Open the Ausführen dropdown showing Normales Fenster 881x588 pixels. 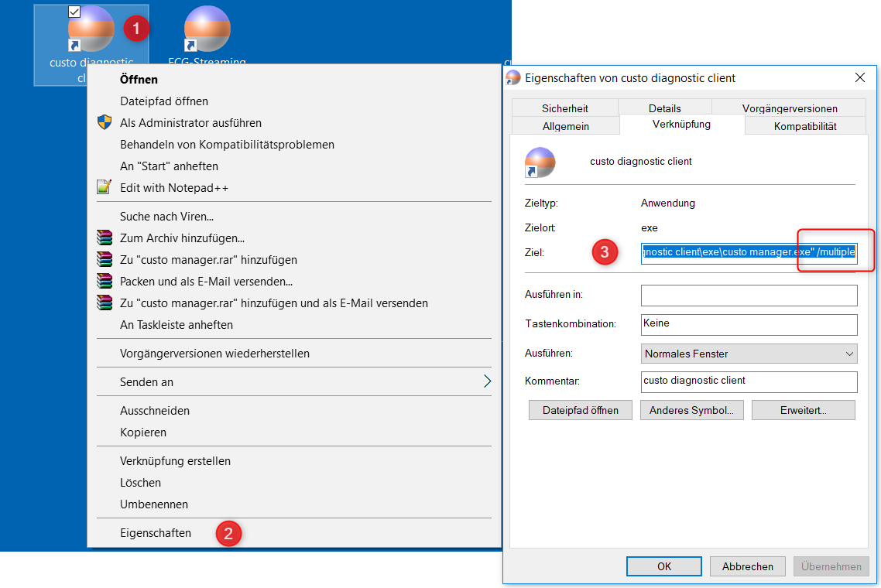pyautogui.click(x=749, y=354)
